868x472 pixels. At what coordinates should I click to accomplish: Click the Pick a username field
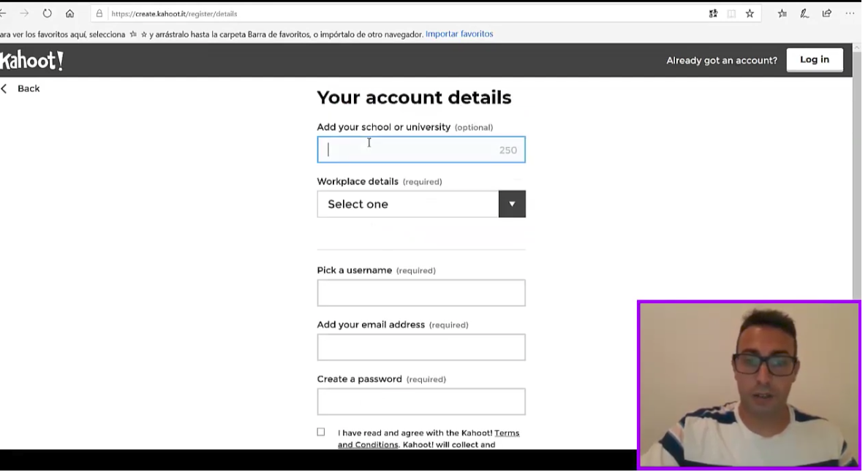(420, 293)
